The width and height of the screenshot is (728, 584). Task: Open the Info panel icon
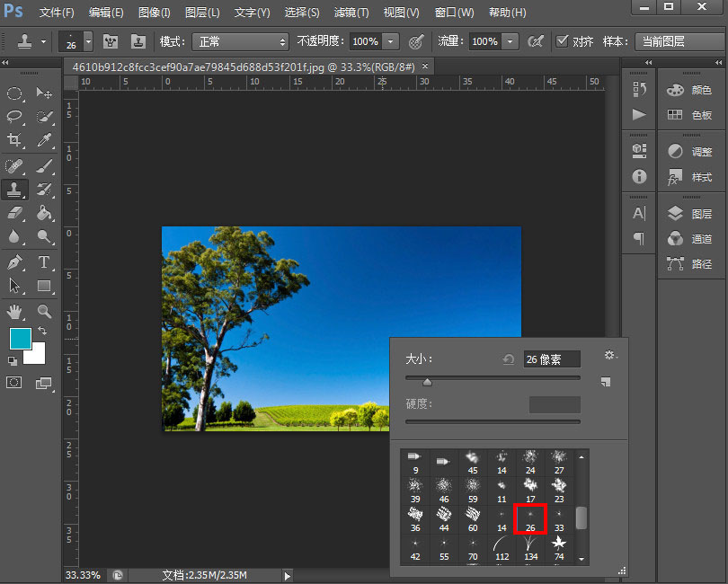pyautogui.click(x=639, y=176)
